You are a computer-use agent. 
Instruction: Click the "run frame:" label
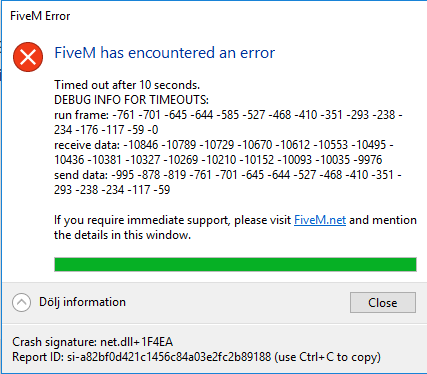point(81,115)
